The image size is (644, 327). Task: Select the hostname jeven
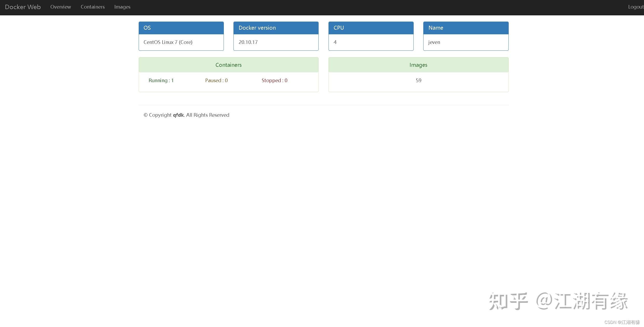coord(434,42)
